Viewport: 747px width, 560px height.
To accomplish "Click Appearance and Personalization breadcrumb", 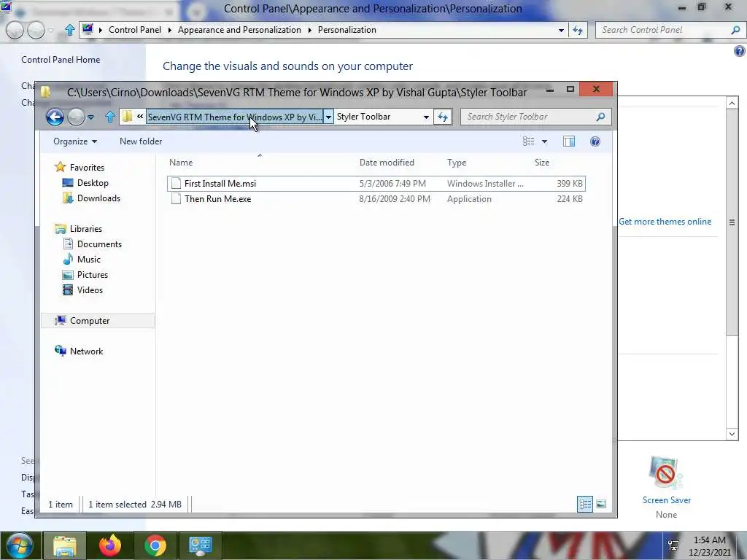I will coord(239,29).
